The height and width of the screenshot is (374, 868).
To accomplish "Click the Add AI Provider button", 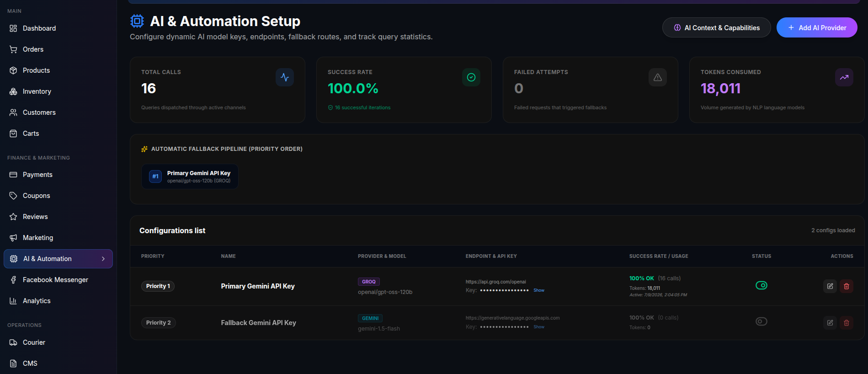I will click(817, 27).
